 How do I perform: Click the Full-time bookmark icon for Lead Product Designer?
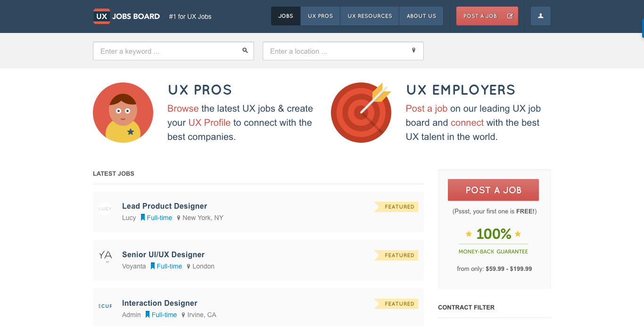144,217
